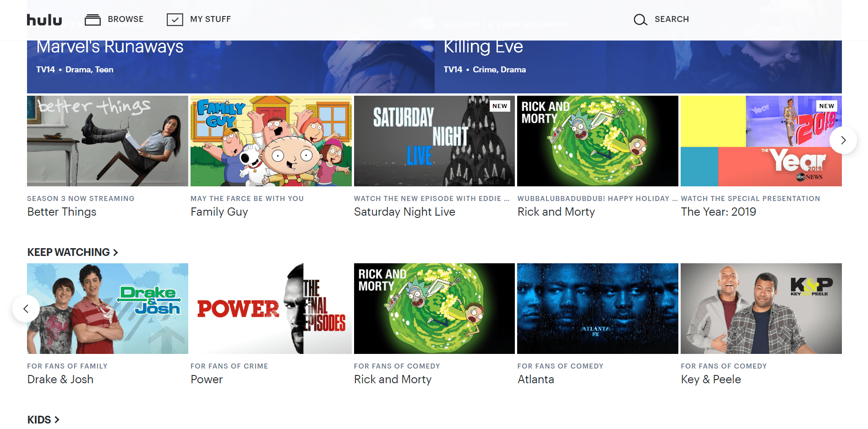Screen dimensions: 868x429
Task: Click the NEW badge on Saturday Night Live
Action: pyautogui.click(x=500, y=106)
